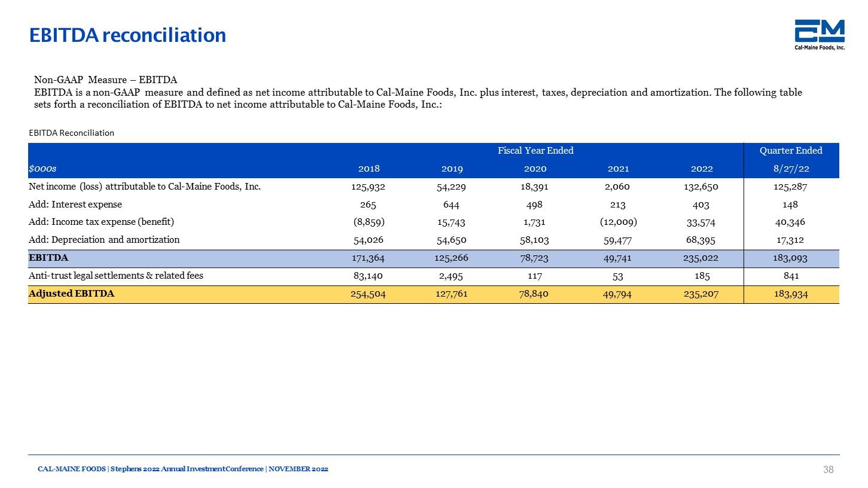Click EBITDA value 125,266
This screenshot has width=868, height=488.
click(x=452, y=258)
